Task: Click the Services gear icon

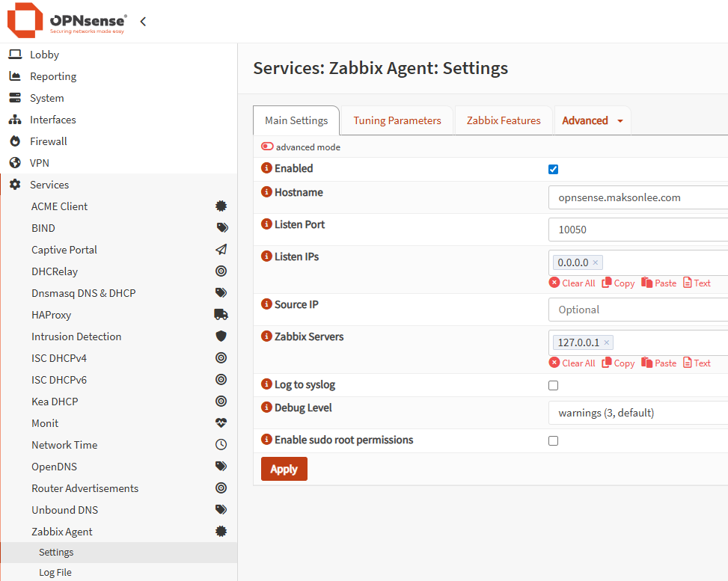Action: 15,185
